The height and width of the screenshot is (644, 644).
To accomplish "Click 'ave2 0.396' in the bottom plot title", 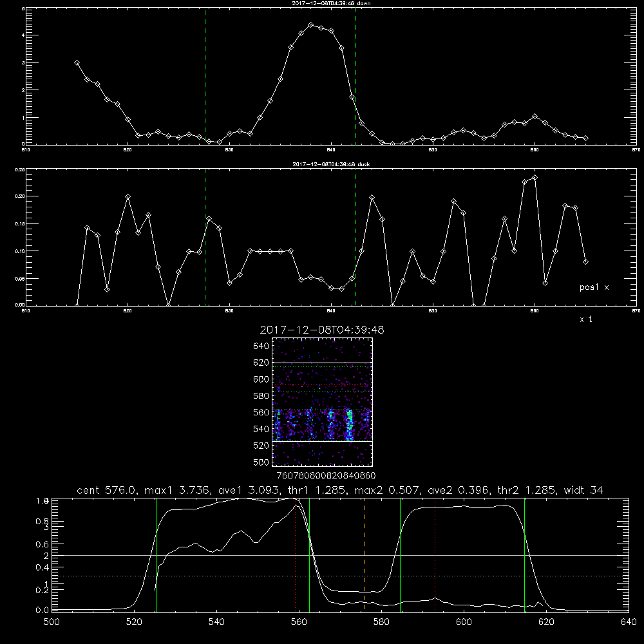I will pyautogui.click(x=458, y=490).
